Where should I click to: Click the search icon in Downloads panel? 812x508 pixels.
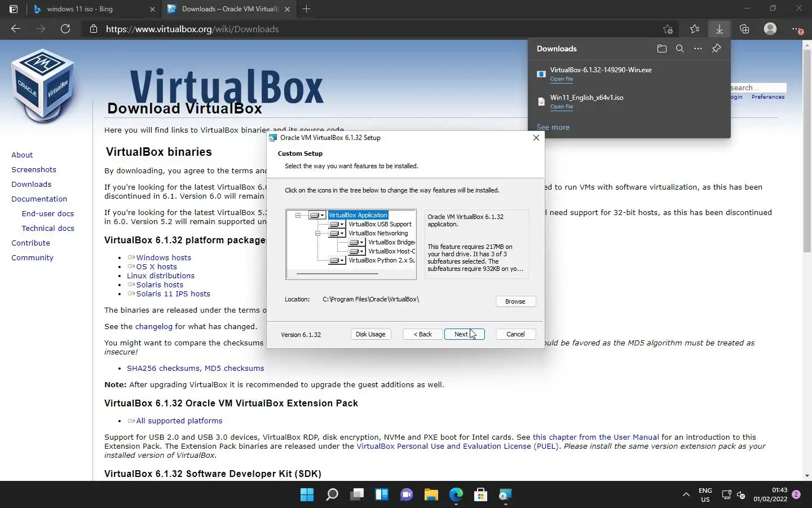[x=680, y=49]
